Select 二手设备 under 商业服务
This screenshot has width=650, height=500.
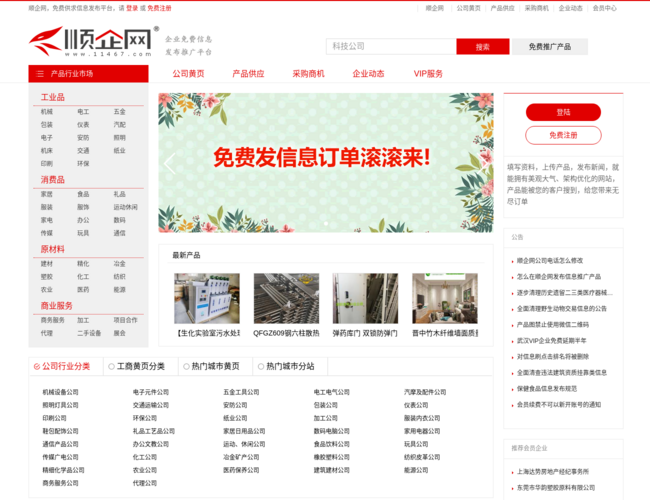pos(89,333)
